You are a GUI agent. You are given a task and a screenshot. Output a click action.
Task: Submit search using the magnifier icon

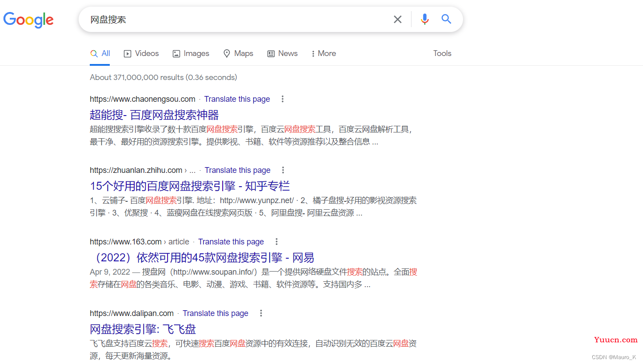(x=446, y=19)
